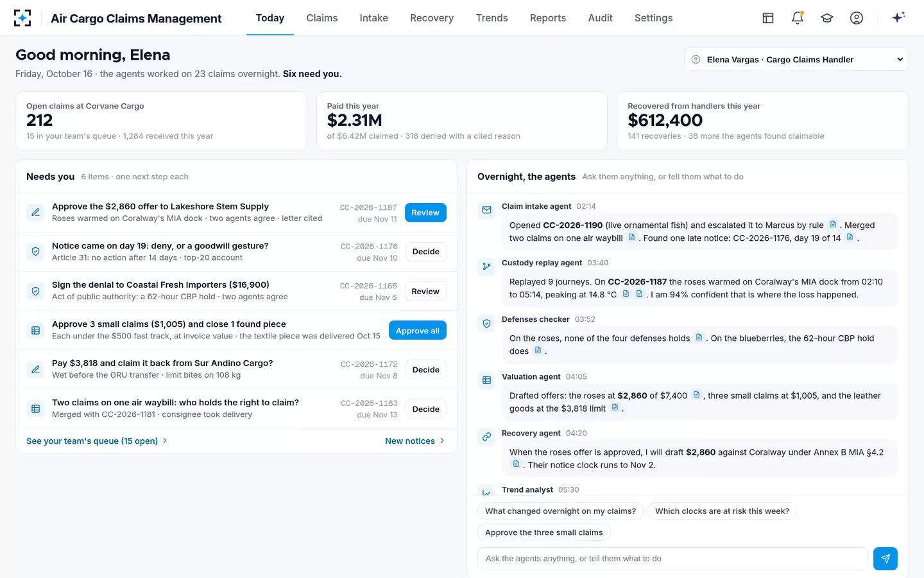Click the shield icon on the Coastal Fresh Importers row
The width and height of the screenshot is (924, 578).
click(x=36, y=291)
